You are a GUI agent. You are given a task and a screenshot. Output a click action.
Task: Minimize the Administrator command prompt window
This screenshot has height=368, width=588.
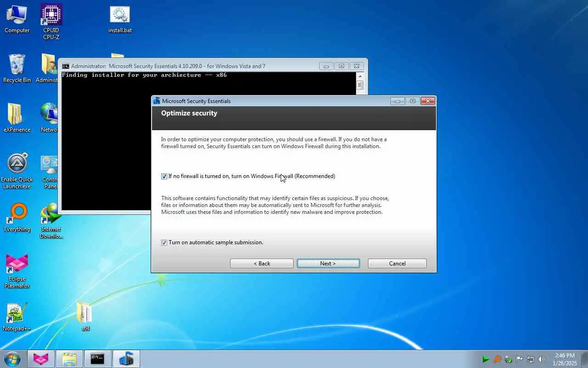click(326, 66)
